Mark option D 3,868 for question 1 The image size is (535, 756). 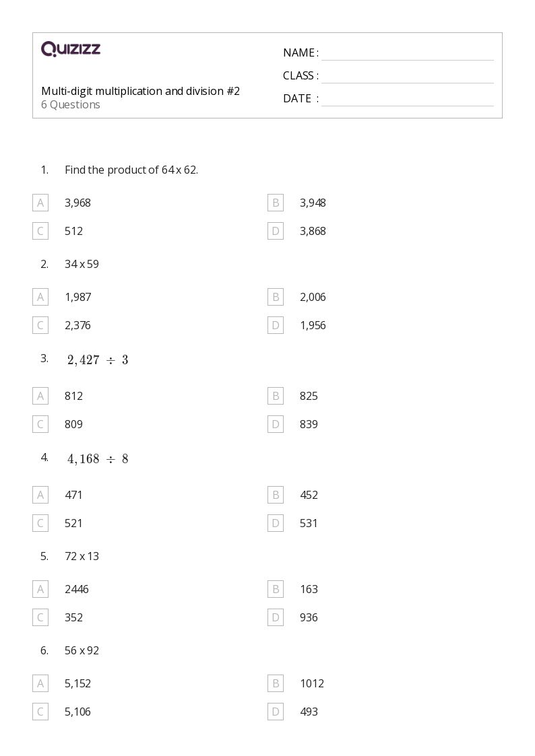coord(276,231)
